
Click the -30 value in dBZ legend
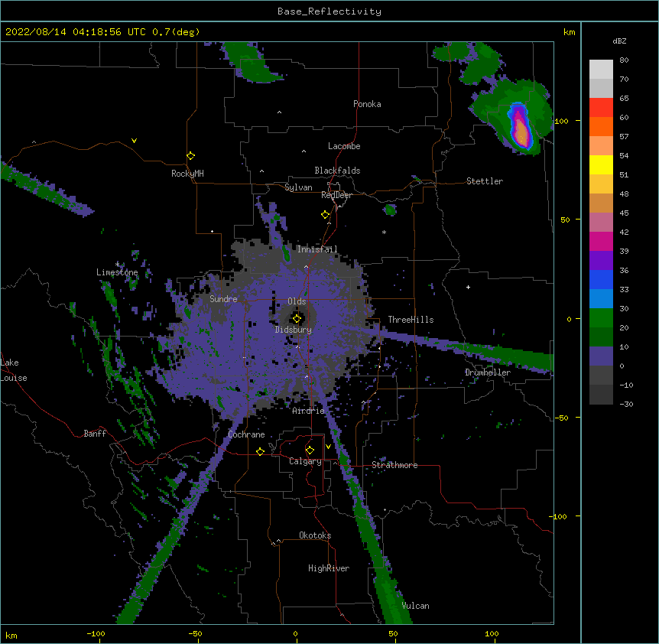click(626, 404)
